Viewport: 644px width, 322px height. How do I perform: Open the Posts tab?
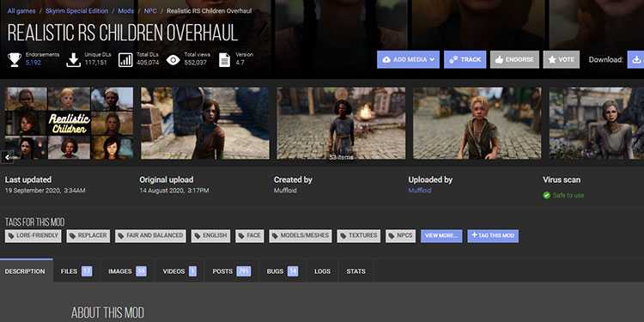(x=231, y=271)
